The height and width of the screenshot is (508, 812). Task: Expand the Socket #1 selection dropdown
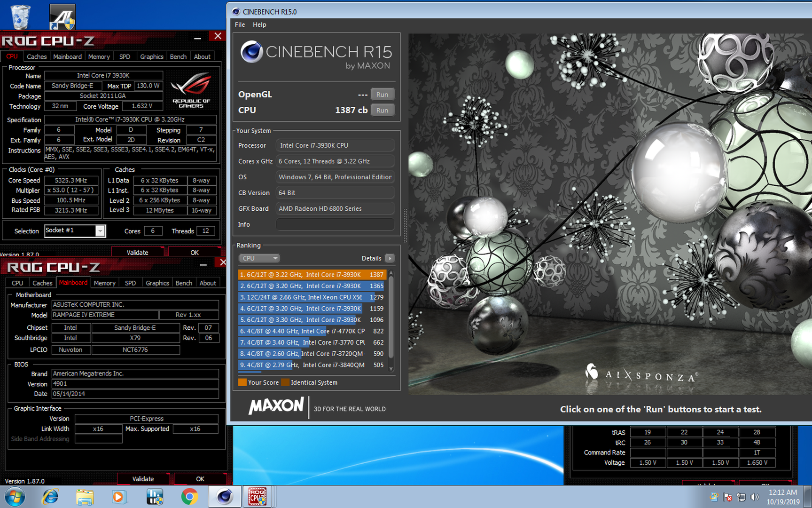tap(100, 231)
